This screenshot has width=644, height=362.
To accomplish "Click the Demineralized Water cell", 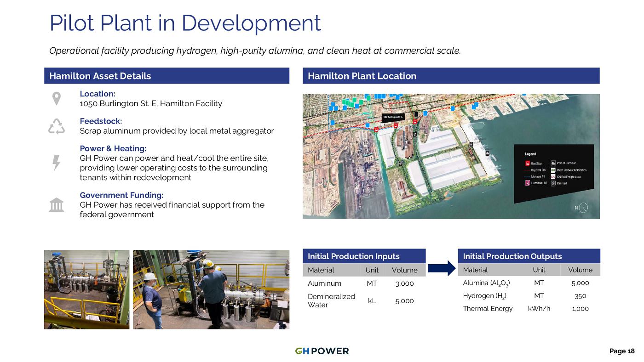I will pos(331,300).
